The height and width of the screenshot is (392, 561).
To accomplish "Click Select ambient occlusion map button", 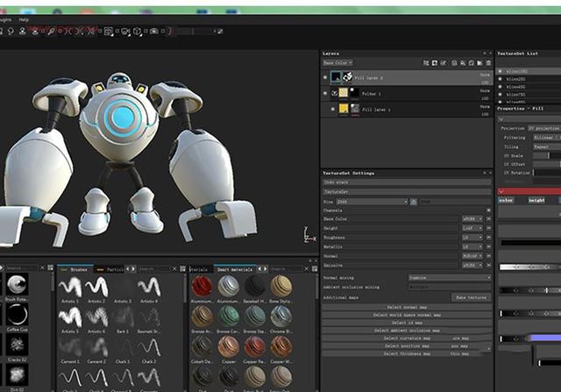I will [x=407, y=331].
